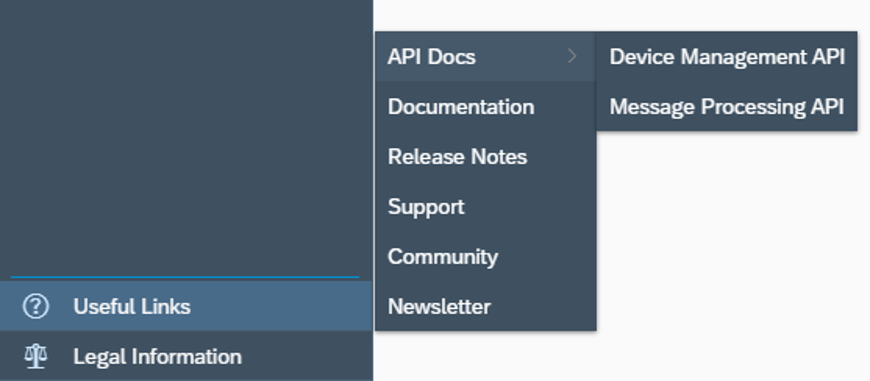Collapse the flyout using Useful Links text
The height and width of the screenshot is (381, 870).
click(x=132, y=306)
